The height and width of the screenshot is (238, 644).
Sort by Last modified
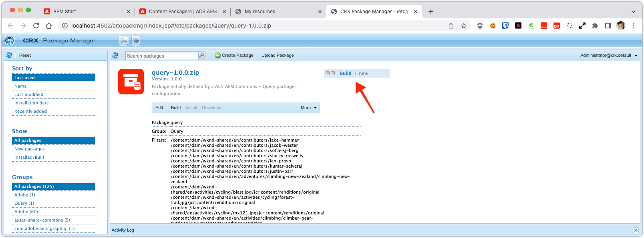click(54, 94)
